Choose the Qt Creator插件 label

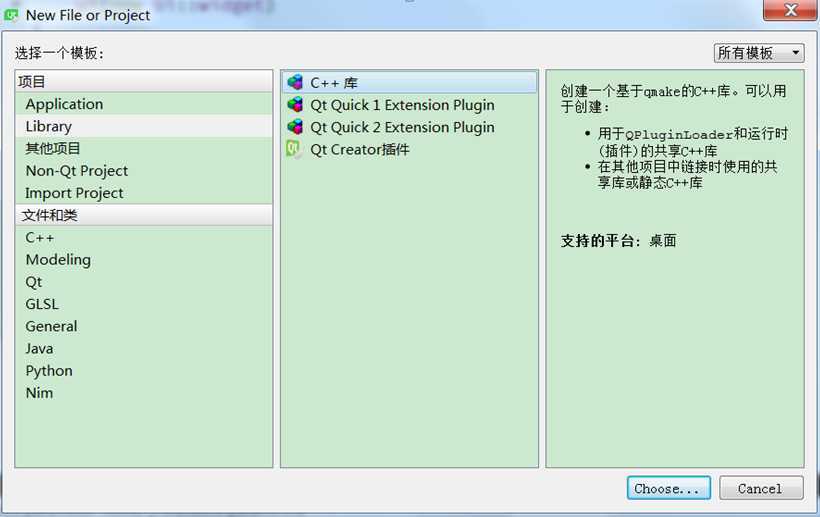pos(360,150)
